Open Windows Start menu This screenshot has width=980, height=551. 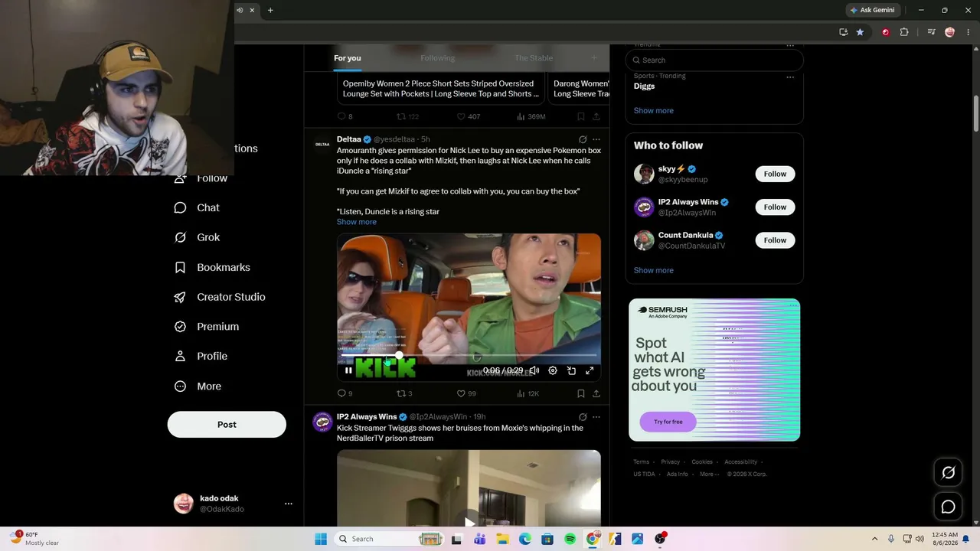[321, 539]
